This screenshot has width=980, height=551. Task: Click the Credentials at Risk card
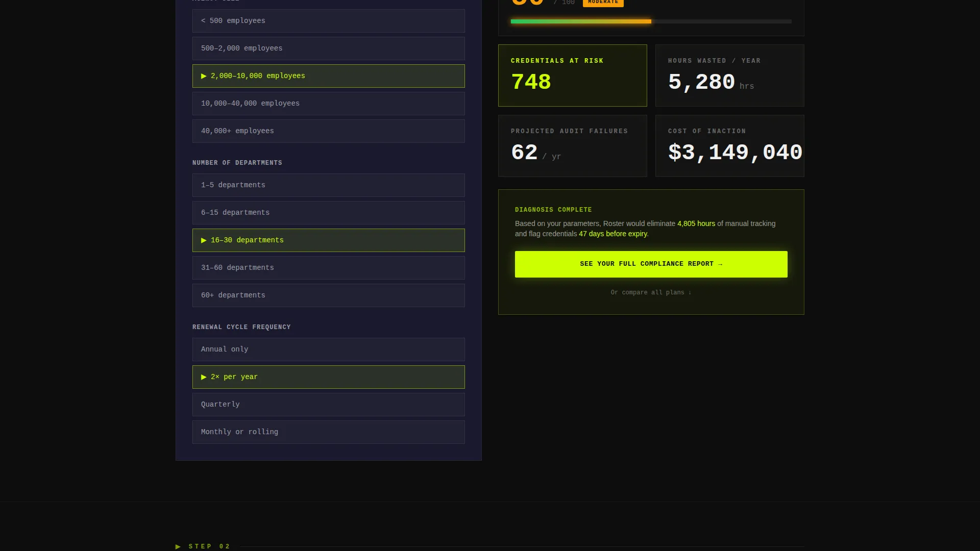572,76
